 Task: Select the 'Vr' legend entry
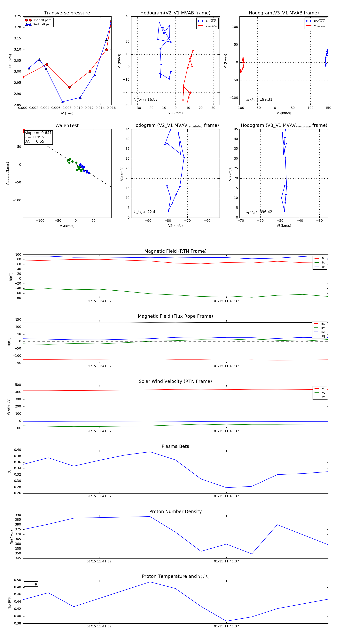[320, 389]
